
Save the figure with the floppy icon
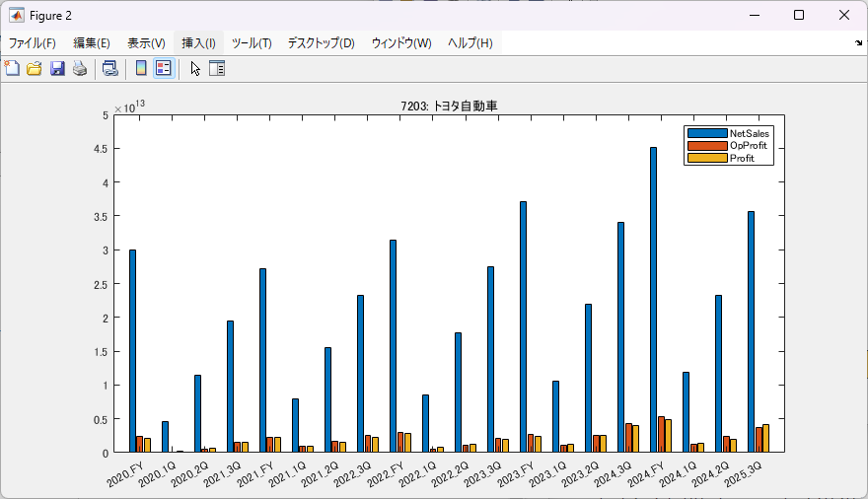pyautogui.click(x=57, y=69)
